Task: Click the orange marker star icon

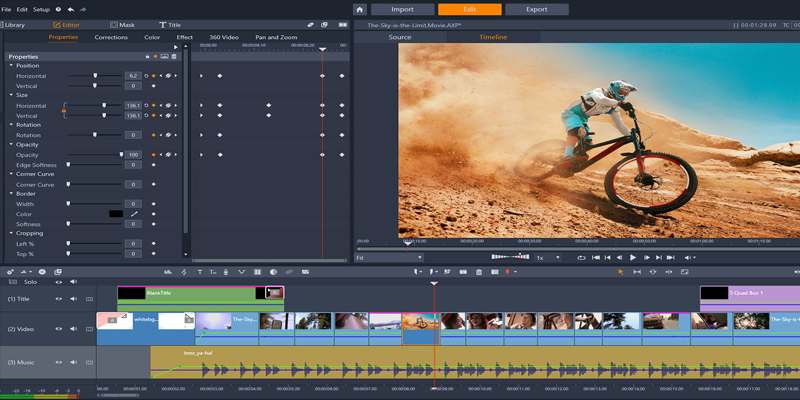Action: (x=620, y=271)
